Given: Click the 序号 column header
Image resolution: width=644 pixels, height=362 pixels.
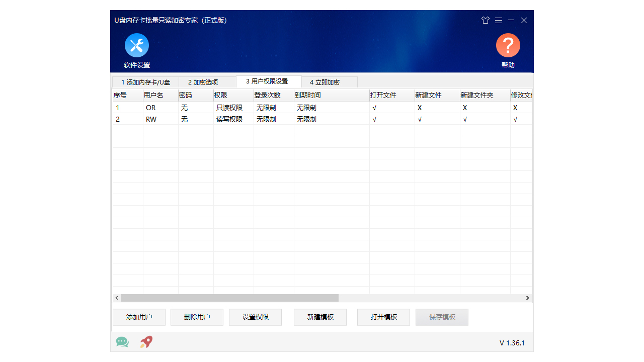Looking at the screenshot, I should pos(128,95).
